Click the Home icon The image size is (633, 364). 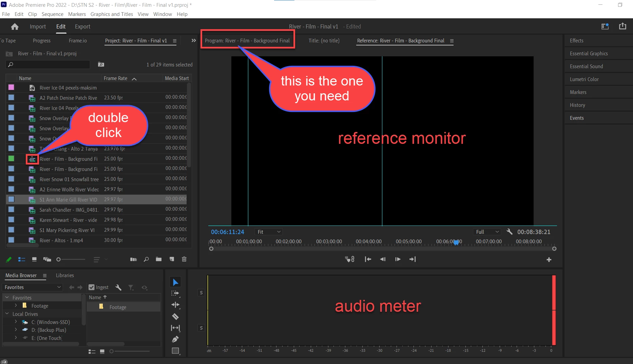click(15, 26)
